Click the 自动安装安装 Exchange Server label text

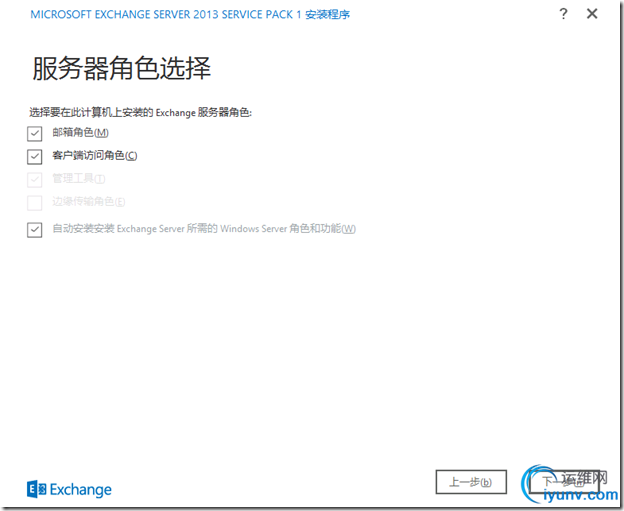204,229
